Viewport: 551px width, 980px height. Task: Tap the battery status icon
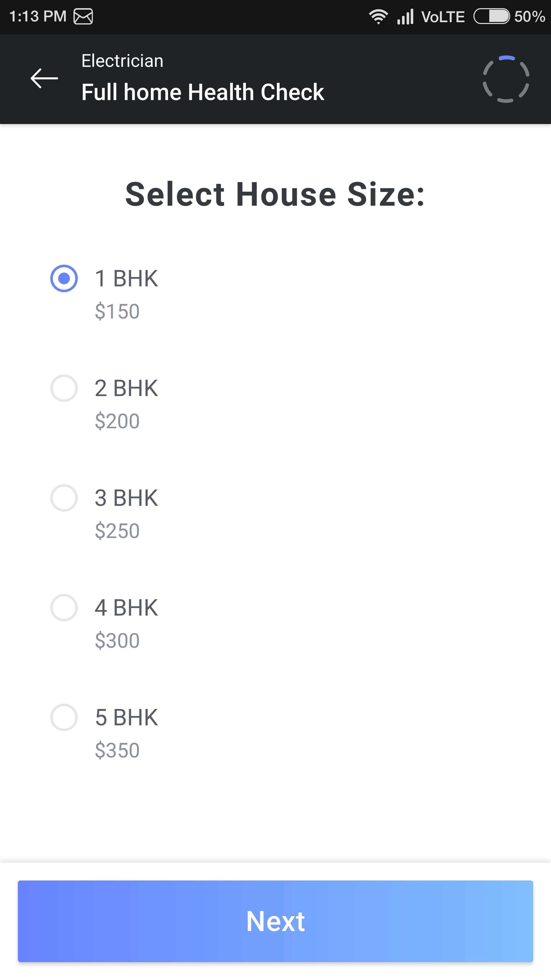click(x=491, y=16)
